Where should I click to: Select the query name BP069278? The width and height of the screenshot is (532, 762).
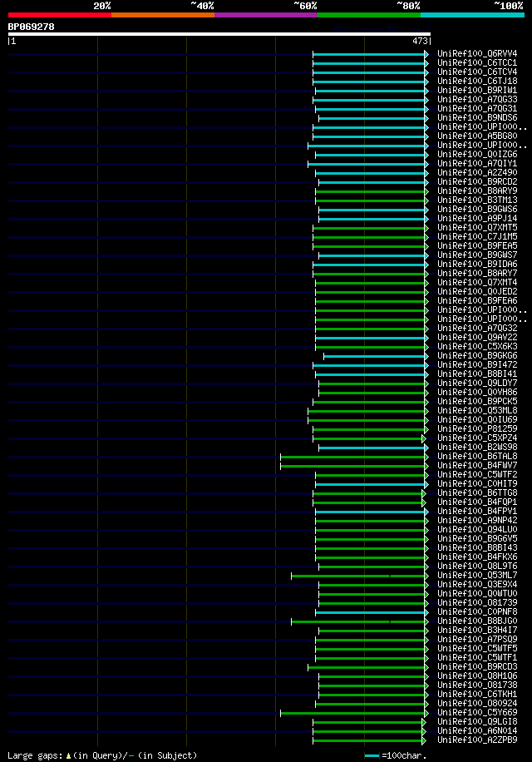click(31, 27)
